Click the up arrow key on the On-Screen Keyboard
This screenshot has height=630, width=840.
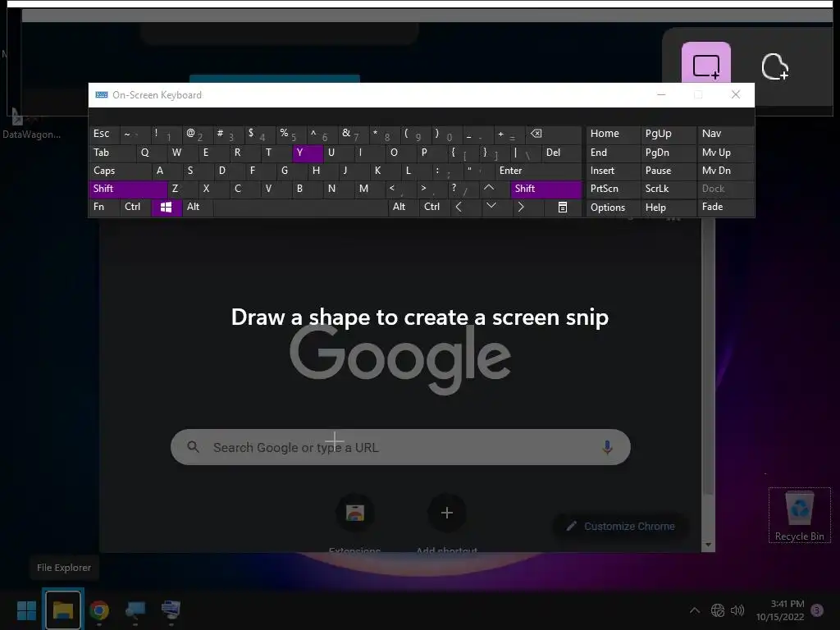tap(489, 188)
